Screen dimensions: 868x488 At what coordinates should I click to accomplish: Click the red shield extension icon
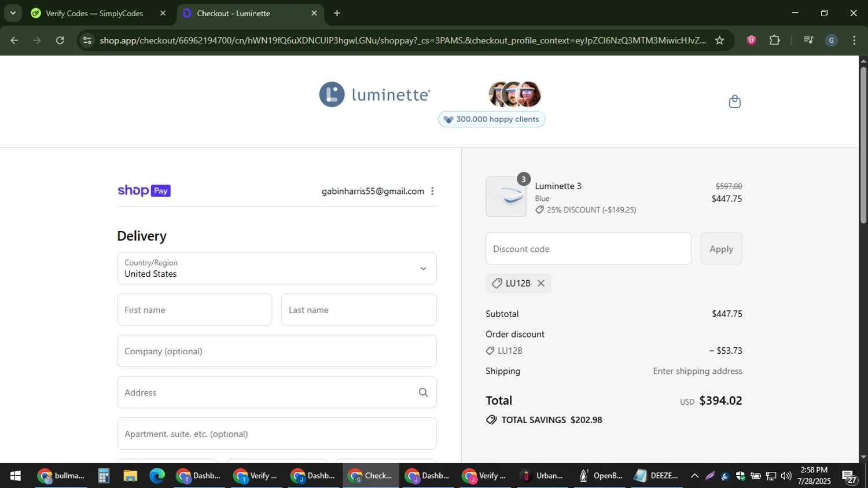pos(751,40)
